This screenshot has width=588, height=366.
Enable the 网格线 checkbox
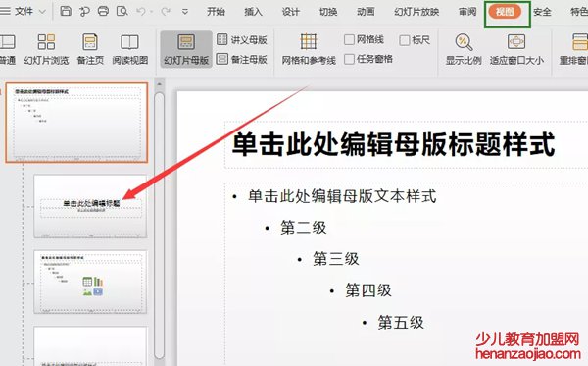349,39
